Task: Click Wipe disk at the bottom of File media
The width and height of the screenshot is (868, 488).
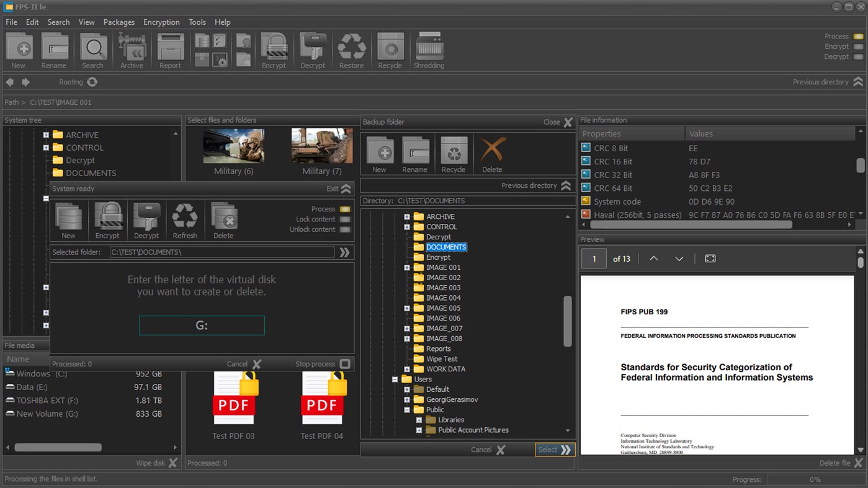Action: [155, 462]
